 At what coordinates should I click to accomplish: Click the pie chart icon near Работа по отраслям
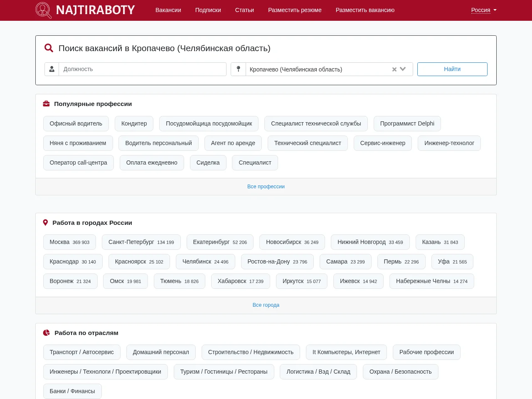click(47, 333)
